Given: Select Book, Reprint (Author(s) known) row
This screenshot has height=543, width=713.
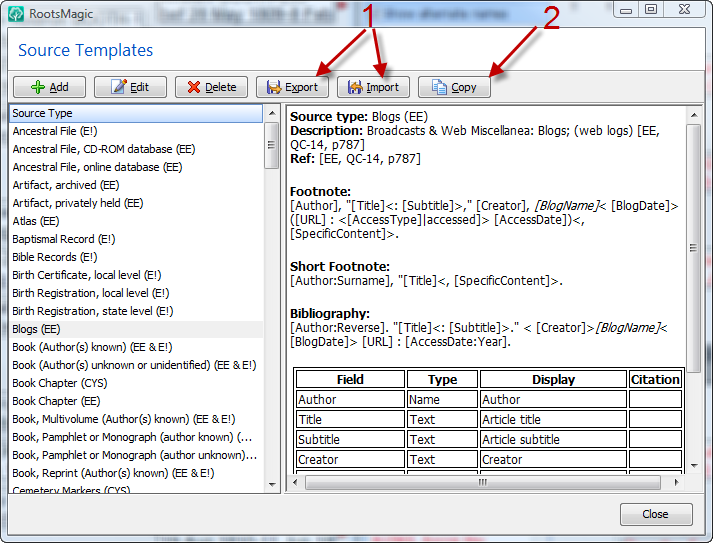Looking at the screenshot, I should click(136, 473).
